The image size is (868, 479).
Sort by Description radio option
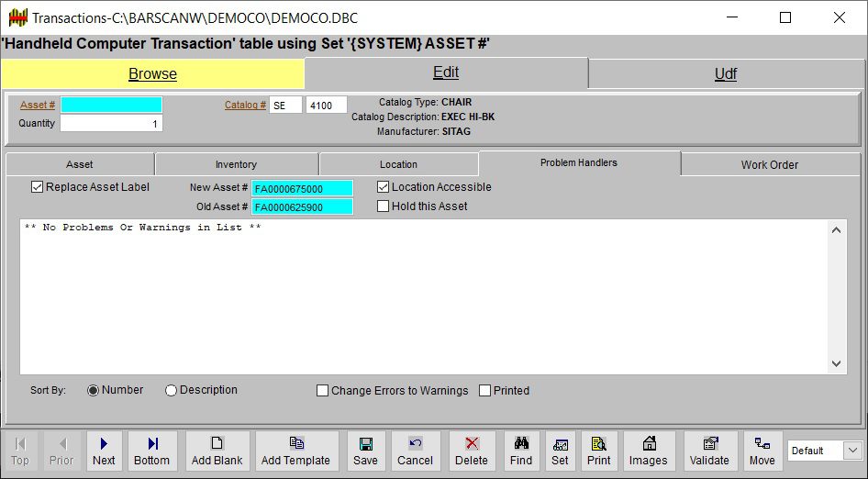(171, 390)
